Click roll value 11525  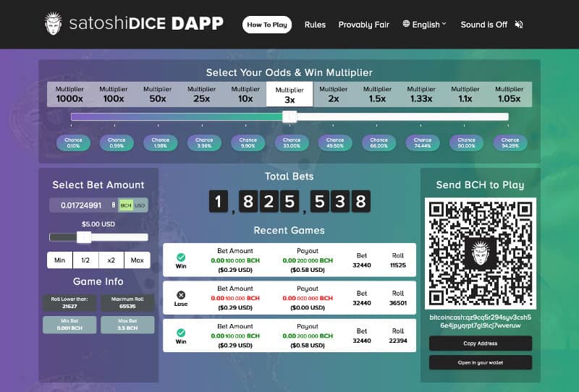pyautogui.click(x=397, y=265)
